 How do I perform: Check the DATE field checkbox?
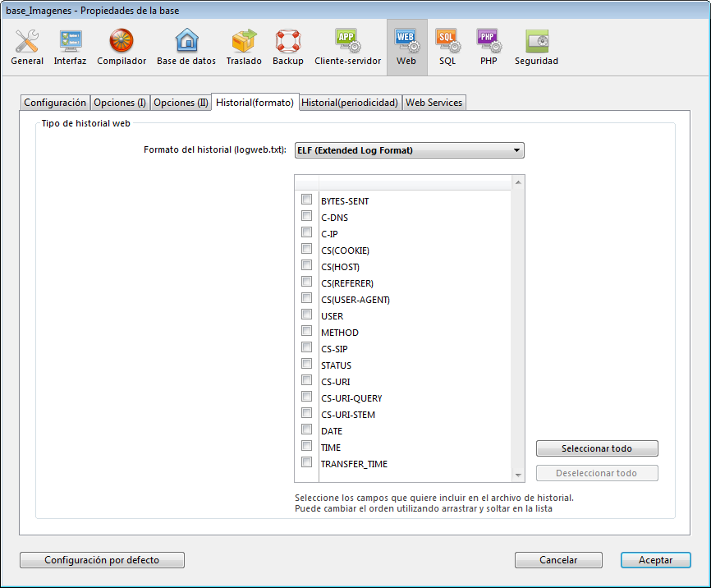pyautogui.click(x=306, y=430)
